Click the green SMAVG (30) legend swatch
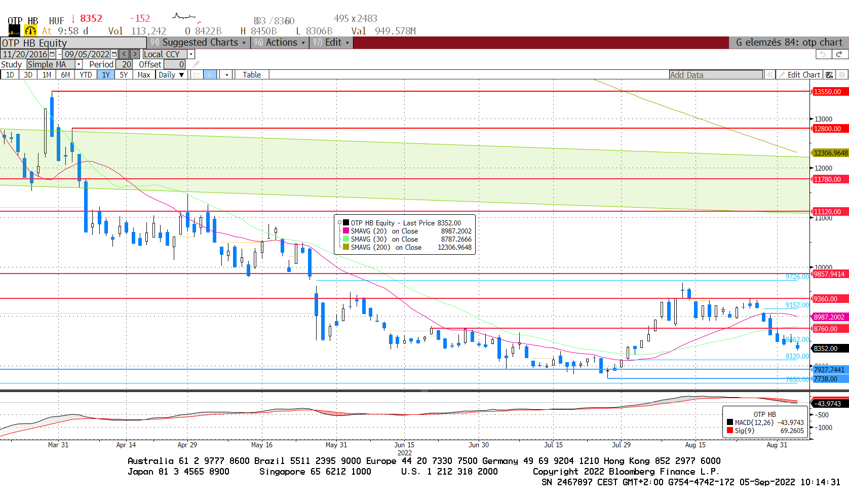Screen dimensions: 849x504 (346, 239)
